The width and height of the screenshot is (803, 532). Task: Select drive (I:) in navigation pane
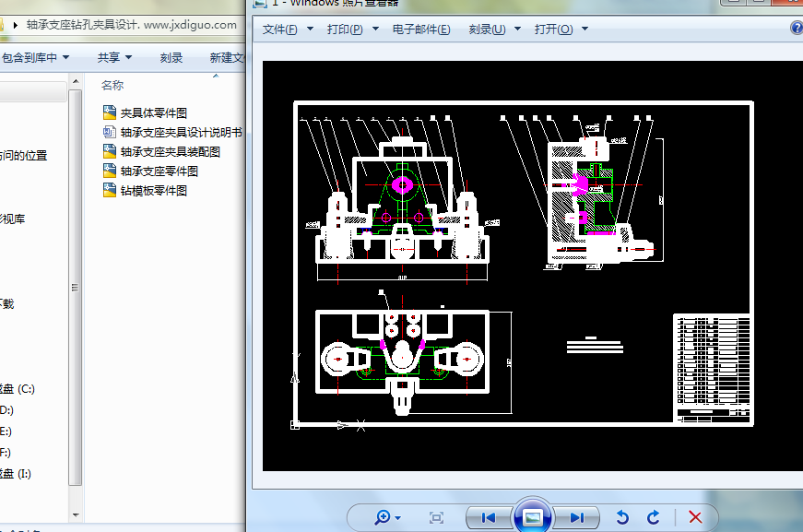tap(16, 474)
